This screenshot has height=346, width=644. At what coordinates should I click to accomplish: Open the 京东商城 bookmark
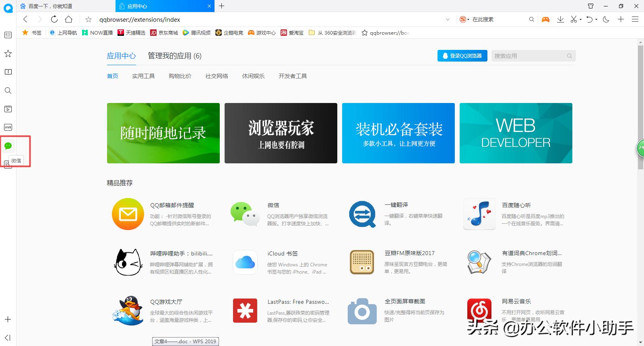coord(164,33)
